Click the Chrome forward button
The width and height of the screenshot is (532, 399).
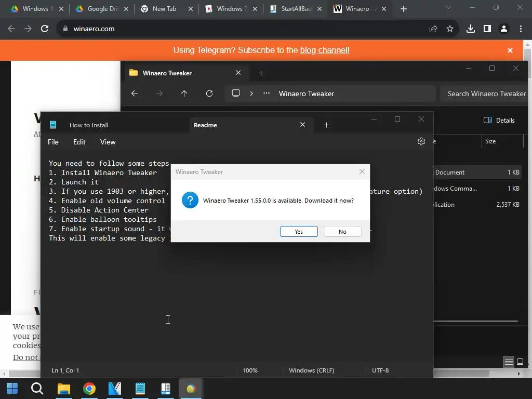[28, 29]
